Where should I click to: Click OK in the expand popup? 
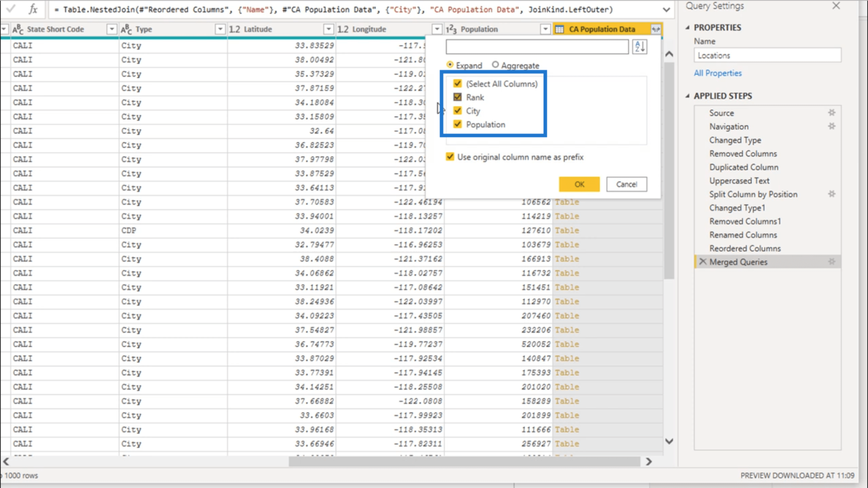click(x=579, y=184)
